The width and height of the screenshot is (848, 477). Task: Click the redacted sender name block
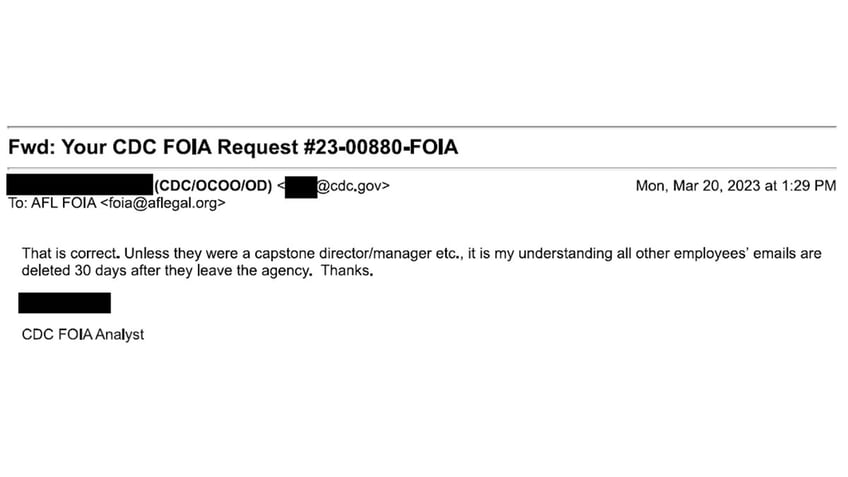[x=80, y=184]
